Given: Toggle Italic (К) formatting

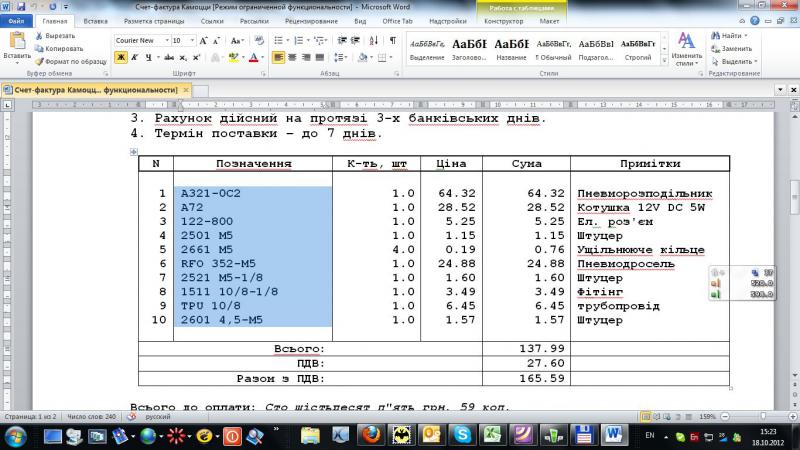Looking at the screenshot, I should point(134,58).
